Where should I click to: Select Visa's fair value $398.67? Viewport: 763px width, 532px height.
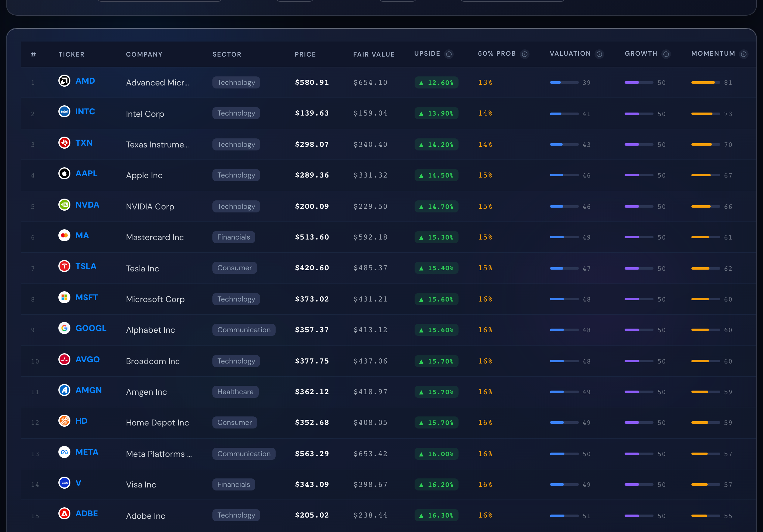coord(371,484)
